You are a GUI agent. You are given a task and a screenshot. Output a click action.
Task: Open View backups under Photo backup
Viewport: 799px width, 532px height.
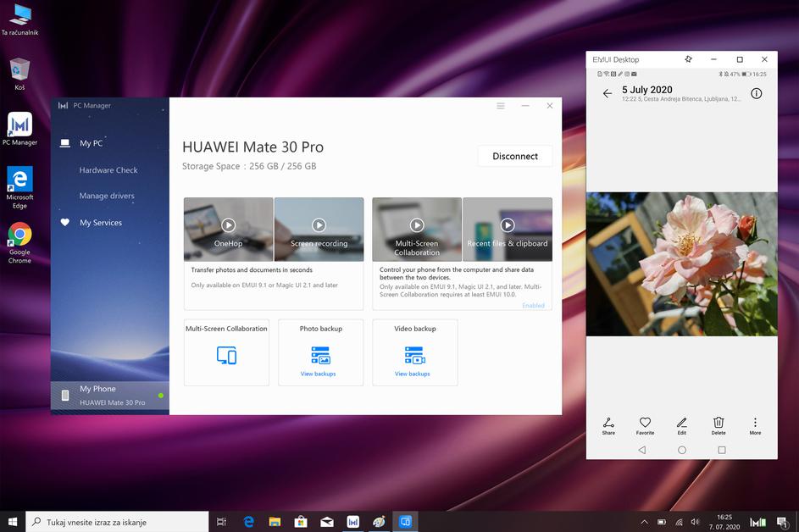[x=319, y=374]
